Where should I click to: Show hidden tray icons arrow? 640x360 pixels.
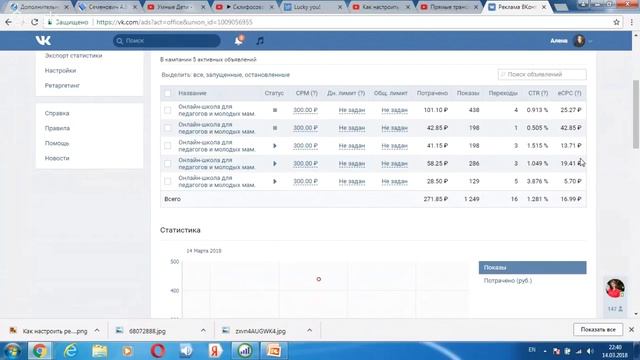[x=545, y=351]
